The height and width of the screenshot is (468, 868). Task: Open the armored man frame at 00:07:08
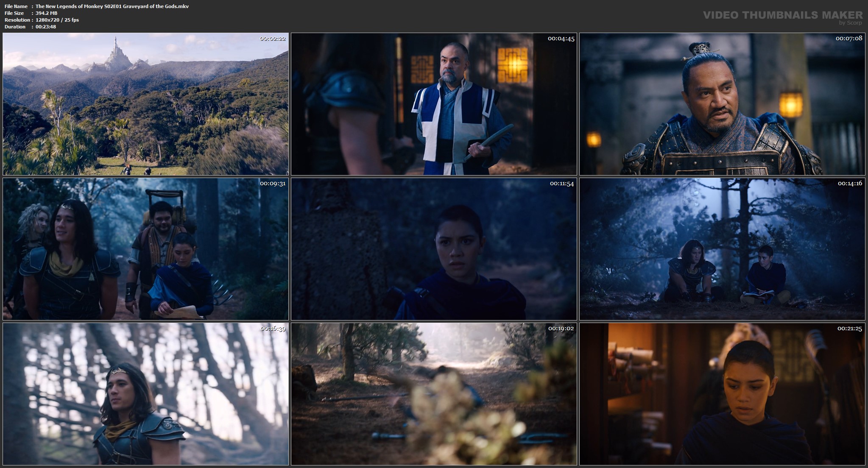[722, 104]
